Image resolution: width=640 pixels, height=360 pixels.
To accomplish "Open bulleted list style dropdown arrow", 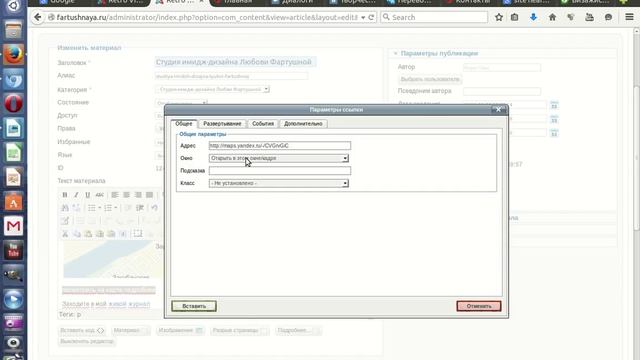I will click(100, 208).
